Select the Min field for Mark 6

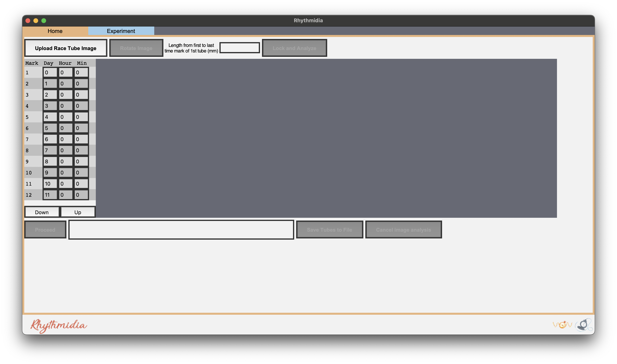click(x=81, y=128)
